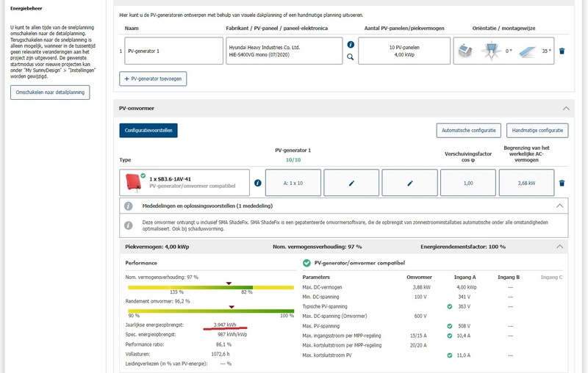
Task: Click the 10 PV-panelen 4,00 kWp box
Action: (x=404, y=51)
